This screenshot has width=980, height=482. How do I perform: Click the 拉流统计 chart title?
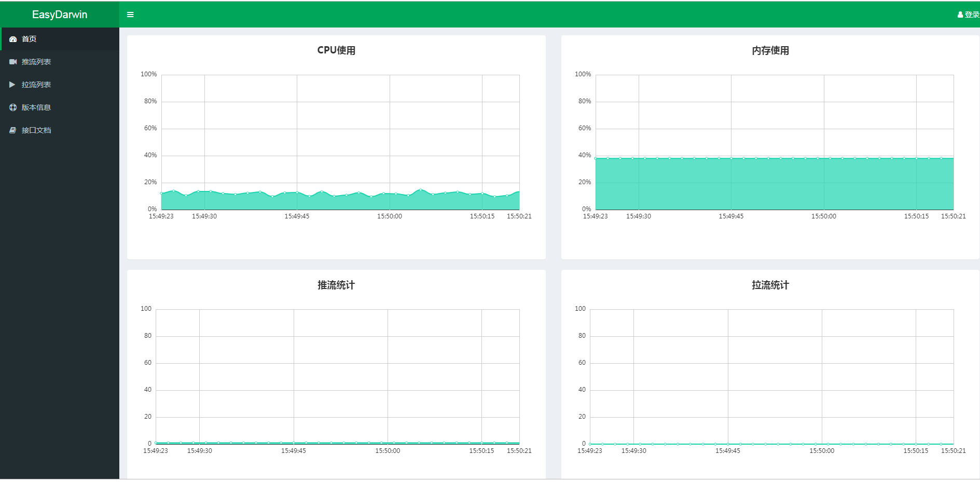tap(772, 285)
